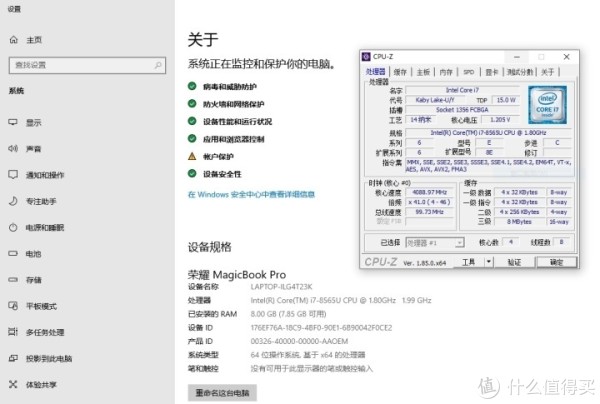The width and height of the screenshot is (600, 404).
Task: Open the Projecting to this PC (投影到此电脑) icon
Action: (13, 358)
